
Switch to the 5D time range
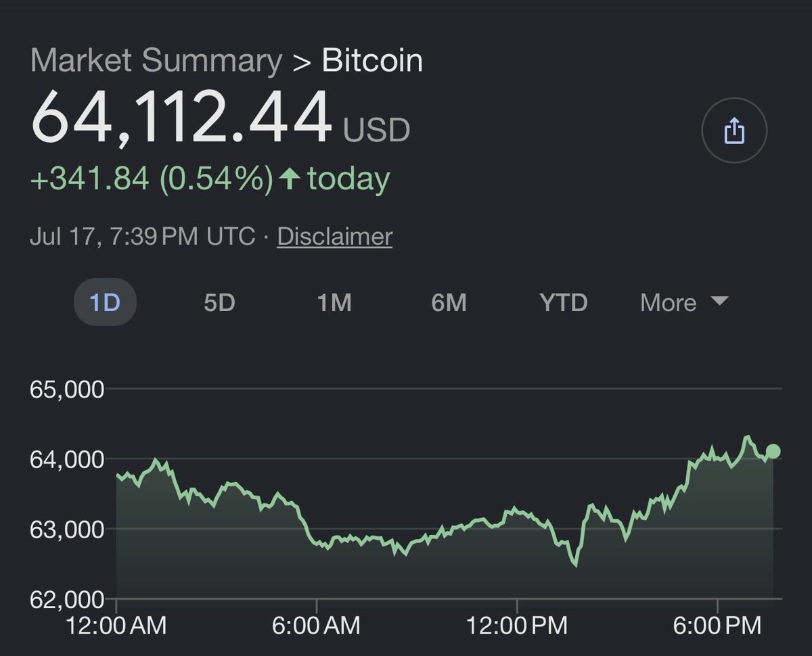pos(219,302)
